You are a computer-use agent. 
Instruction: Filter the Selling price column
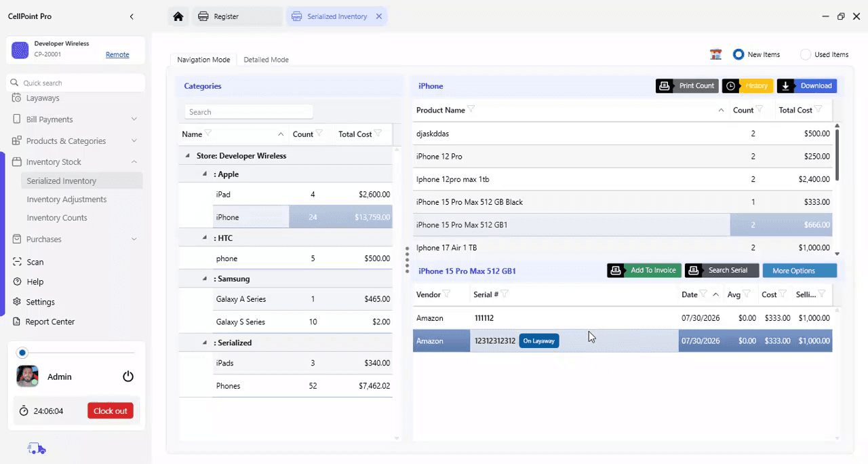(822, 294)
